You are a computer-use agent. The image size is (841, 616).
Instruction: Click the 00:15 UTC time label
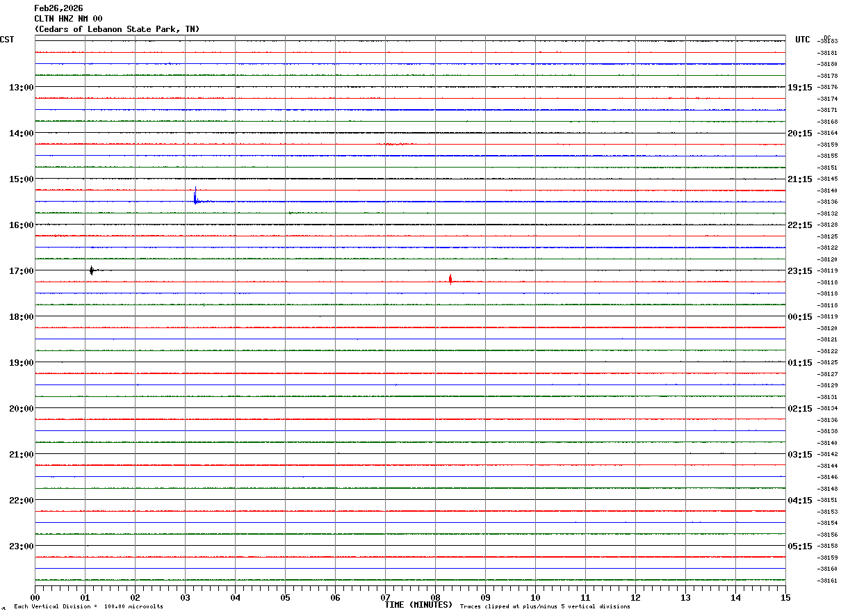(800, 317)
